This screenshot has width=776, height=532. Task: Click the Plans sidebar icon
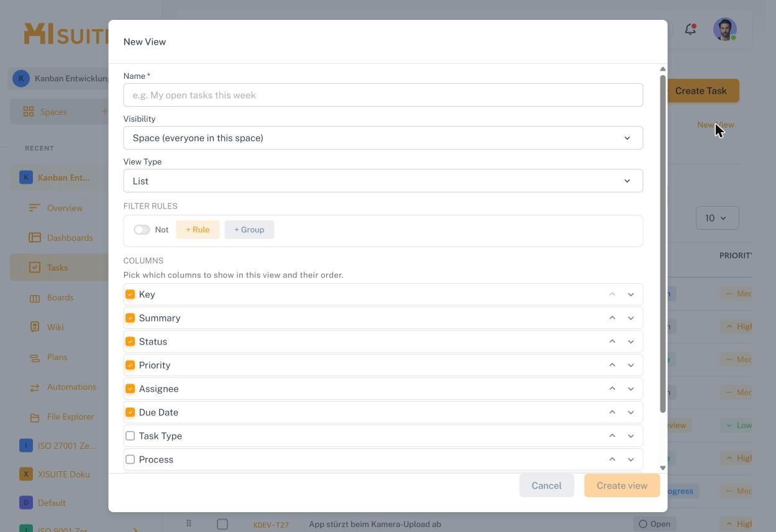(x=35, y=357)
